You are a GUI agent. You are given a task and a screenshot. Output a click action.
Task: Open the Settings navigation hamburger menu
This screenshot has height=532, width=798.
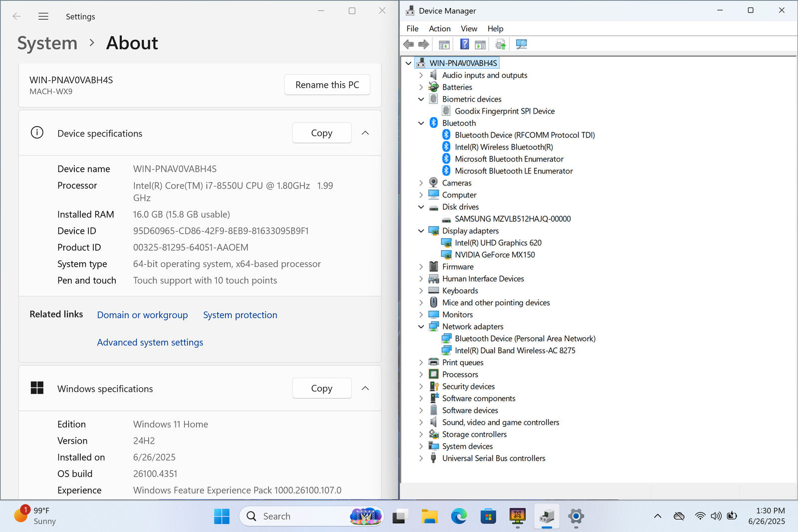click(43, 16)
